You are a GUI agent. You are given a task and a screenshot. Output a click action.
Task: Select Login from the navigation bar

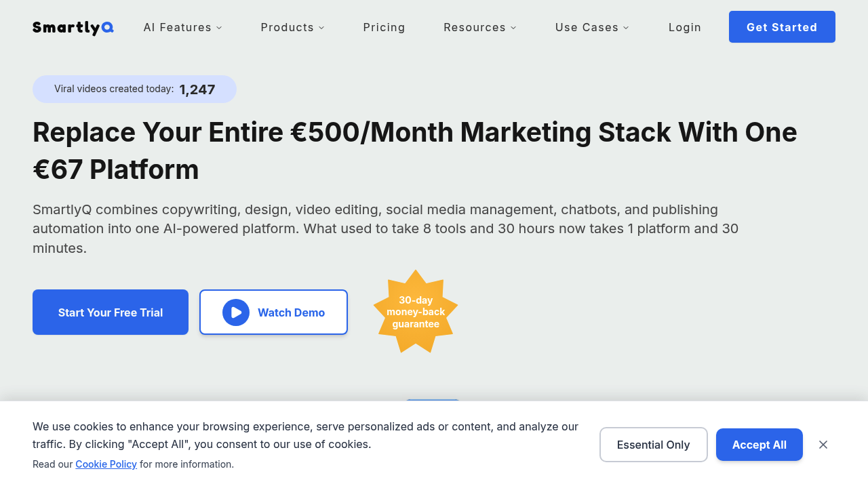(685, 27)
